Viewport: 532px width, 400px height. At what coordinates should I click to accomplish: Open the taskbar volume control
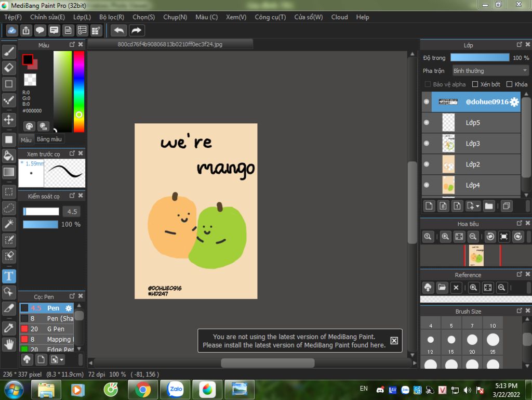[467, 390]
